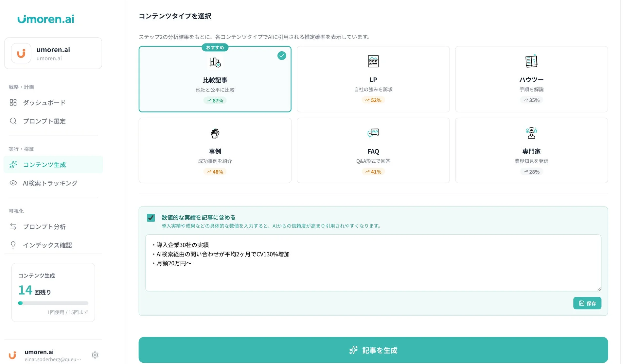638x364 pixels.
Task: Open AI検索トラッキング
Action: click(x=50, y=183)
